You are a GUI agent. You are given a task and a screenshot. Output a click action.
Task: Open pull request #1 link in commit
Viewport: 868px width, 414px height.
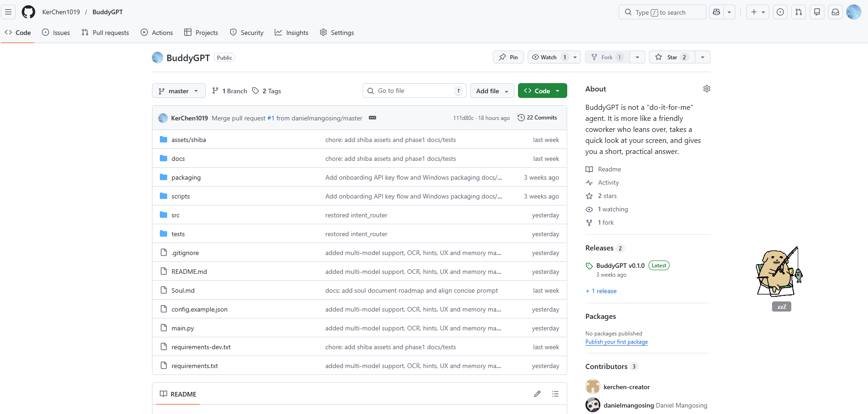271,118
